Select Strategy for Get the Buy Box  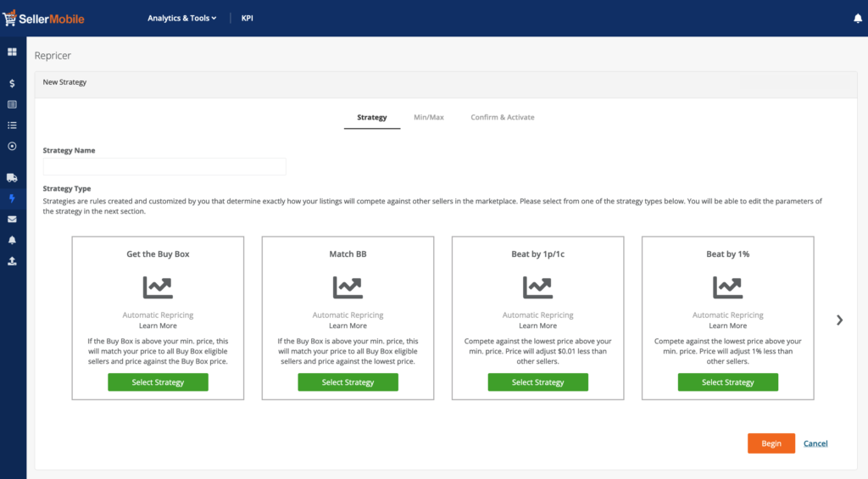pyautogui.click(x=158, y=382)
